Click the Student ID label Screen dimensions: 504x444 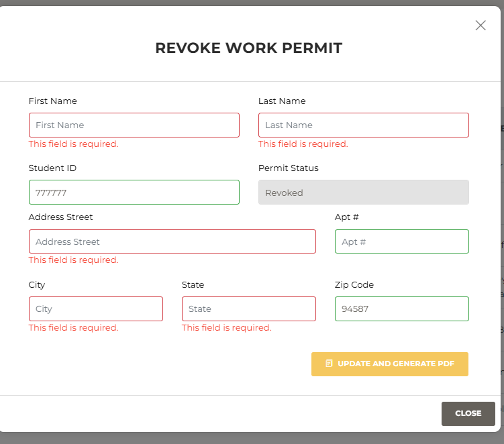(52, 168)
